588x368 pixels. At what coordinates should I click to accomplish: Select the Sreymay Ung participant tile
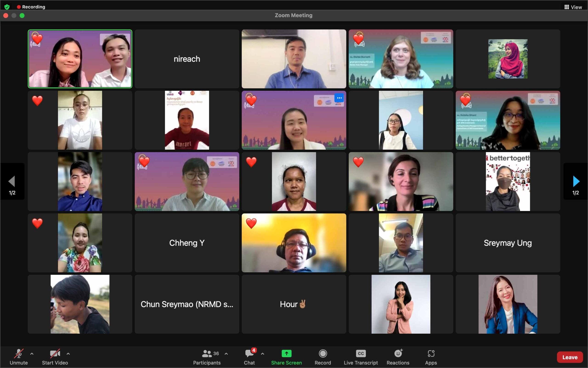(x=508, y=243)
